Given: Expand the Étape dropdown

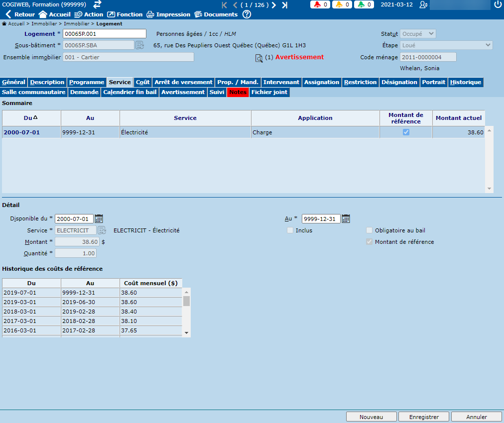Looking at the screenshot, I should (x=446, y=45).
